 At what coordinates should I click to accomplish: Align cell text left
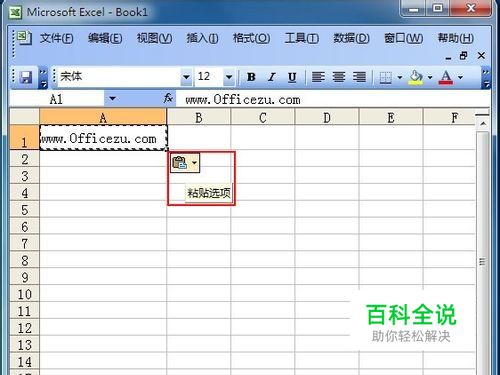[318, 77]
